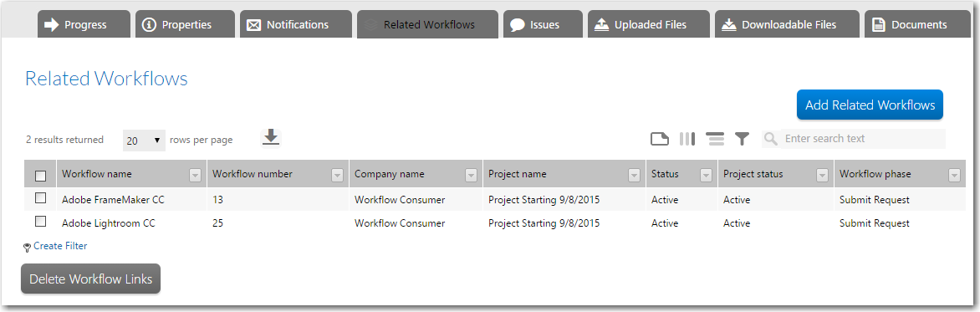Click into the search text field

click(x=862, y=139)
